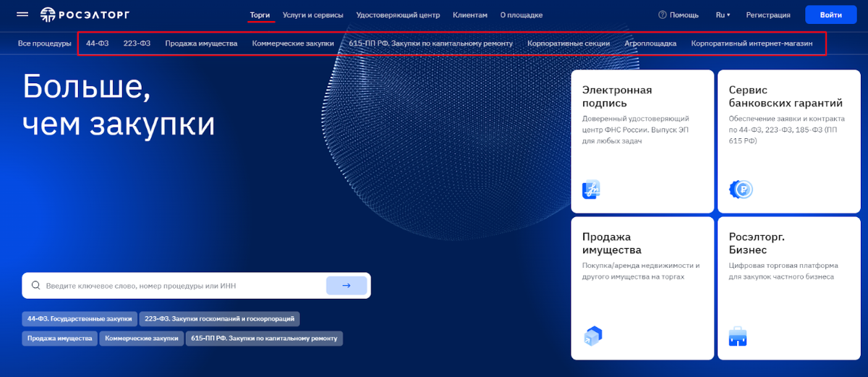
Task: Click the help question mark icon
Action: [662, 14]
